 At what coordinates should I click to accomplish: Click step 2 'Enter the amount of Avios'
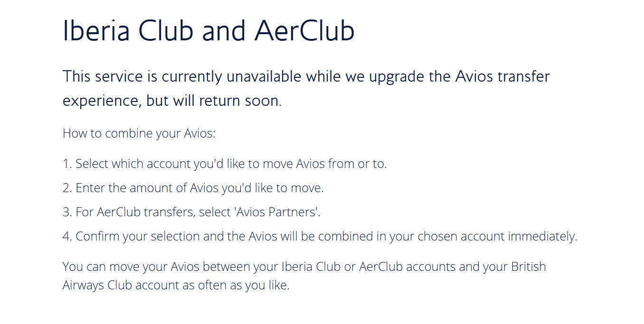[193, 188]
